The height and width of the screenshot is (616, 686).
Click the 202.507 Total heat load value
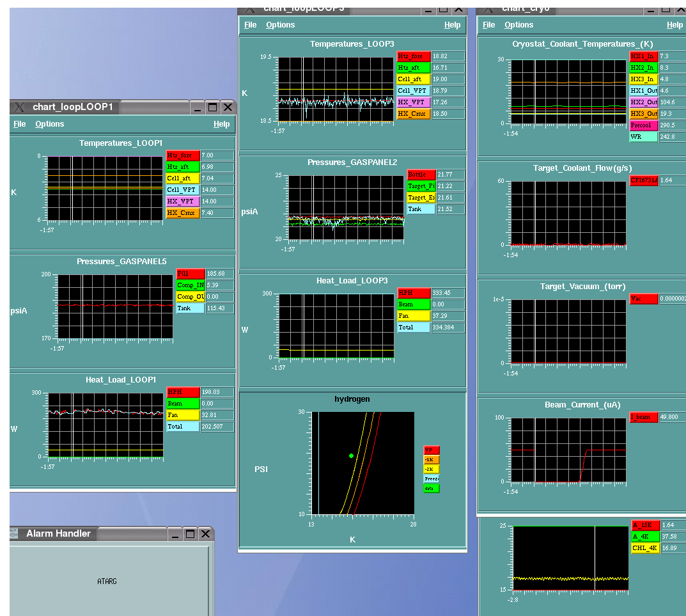click(217, 427)
